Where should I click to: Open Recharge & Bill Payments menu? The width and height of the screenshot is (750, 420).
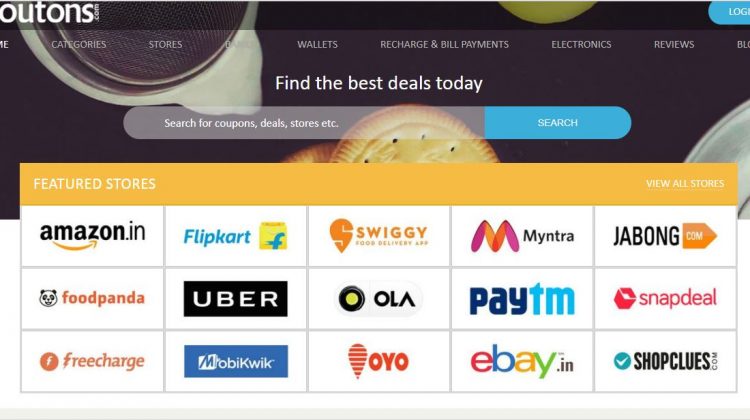click(444, 44)
